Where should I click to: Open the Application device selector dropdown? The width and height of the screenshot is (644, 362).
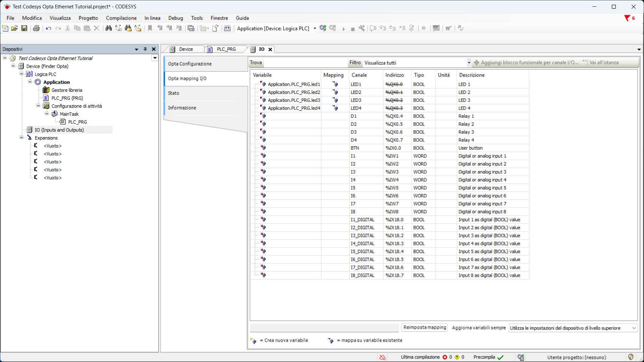tap(315, 28)
